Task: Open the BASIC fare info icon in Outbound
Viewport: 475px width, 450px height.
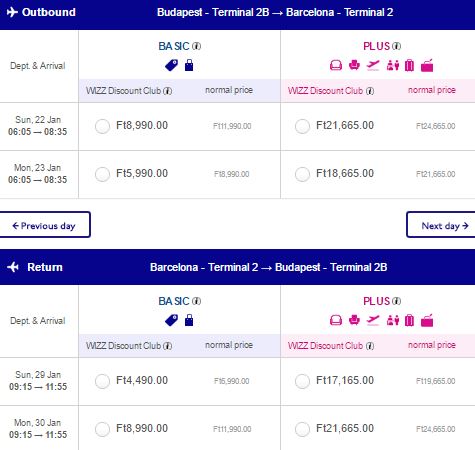Action: (197, 46)
